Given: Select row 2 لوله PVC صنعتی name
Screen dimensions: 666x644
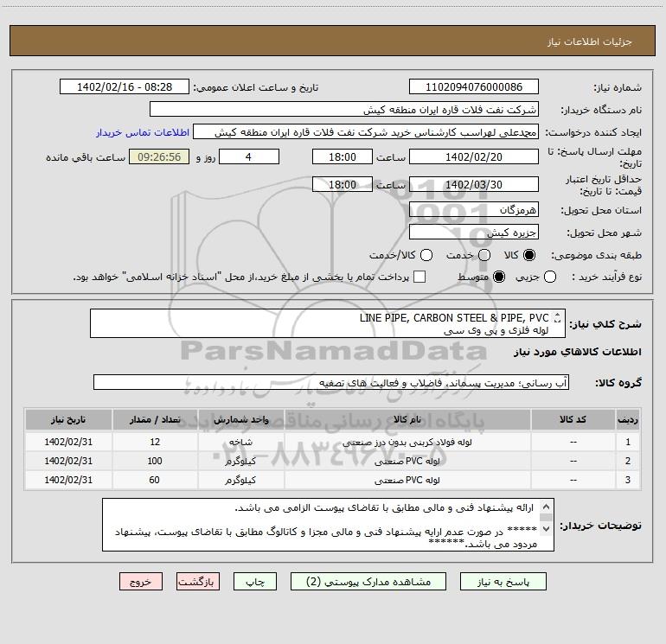Looking at the screenshot, I should click(x=407, y=461).
